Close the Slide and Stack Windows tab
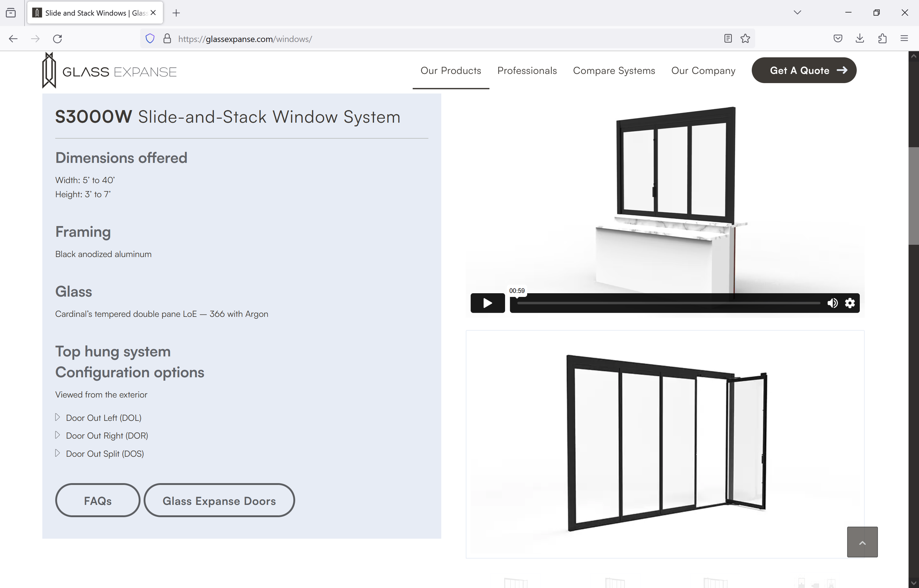 pyautogui.click(x=153, y=12)
